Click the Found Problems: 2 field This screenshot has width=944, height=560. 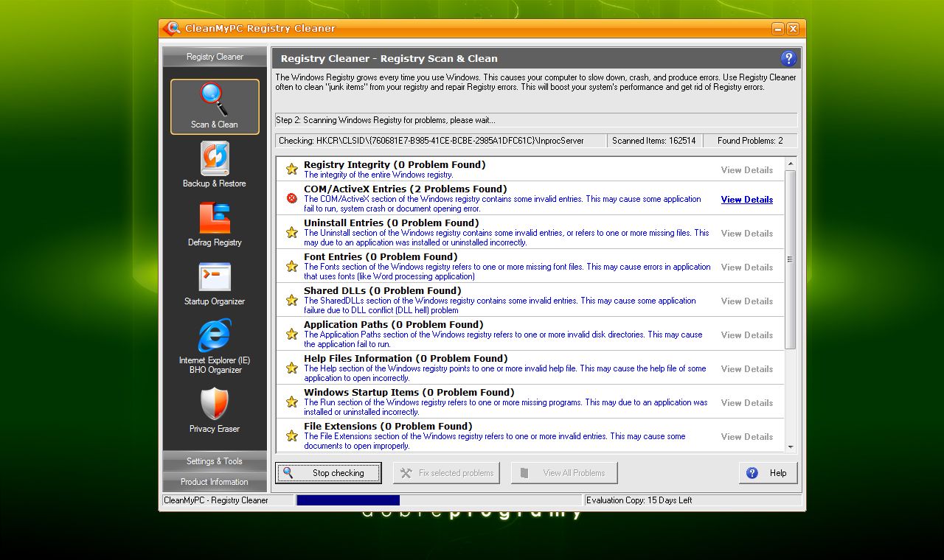coord(749,141)
